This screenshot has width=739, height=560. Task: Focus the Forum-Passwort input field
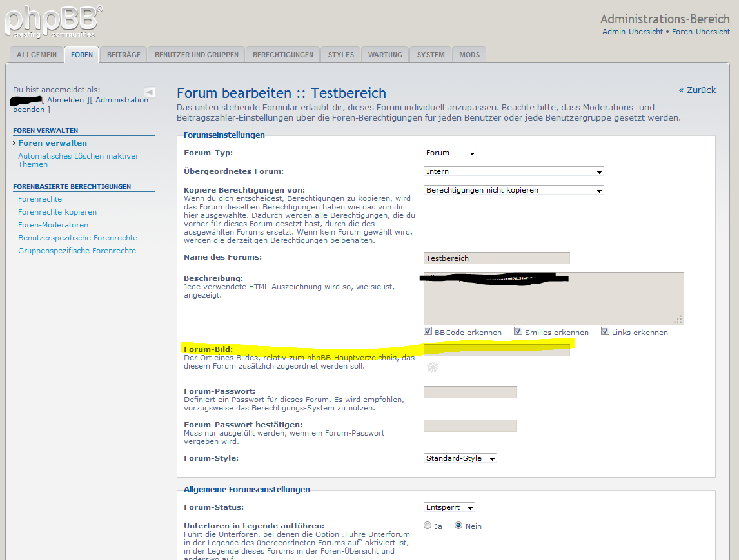click(x=469, y=392)
